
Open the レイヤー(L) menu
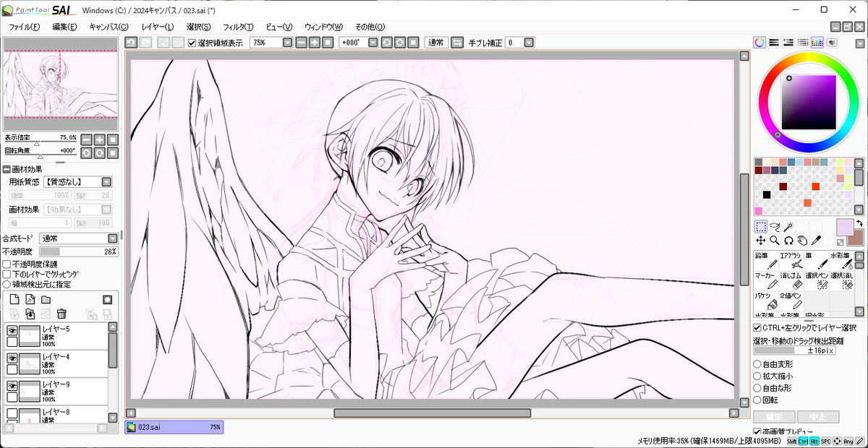tap(157, 27)
